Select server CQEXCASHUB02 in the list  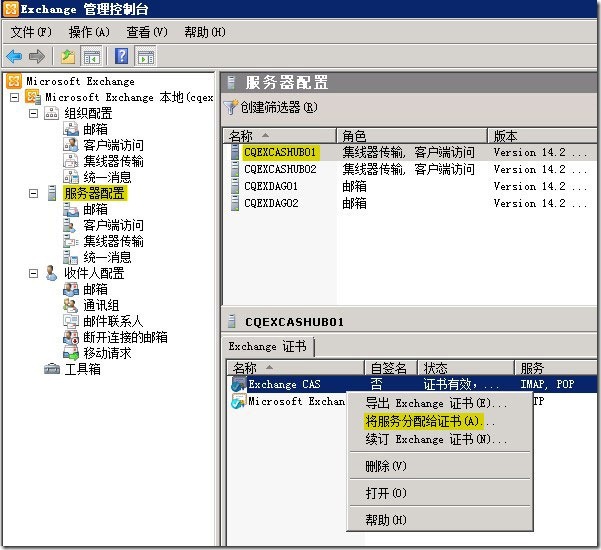coord(280,169)
